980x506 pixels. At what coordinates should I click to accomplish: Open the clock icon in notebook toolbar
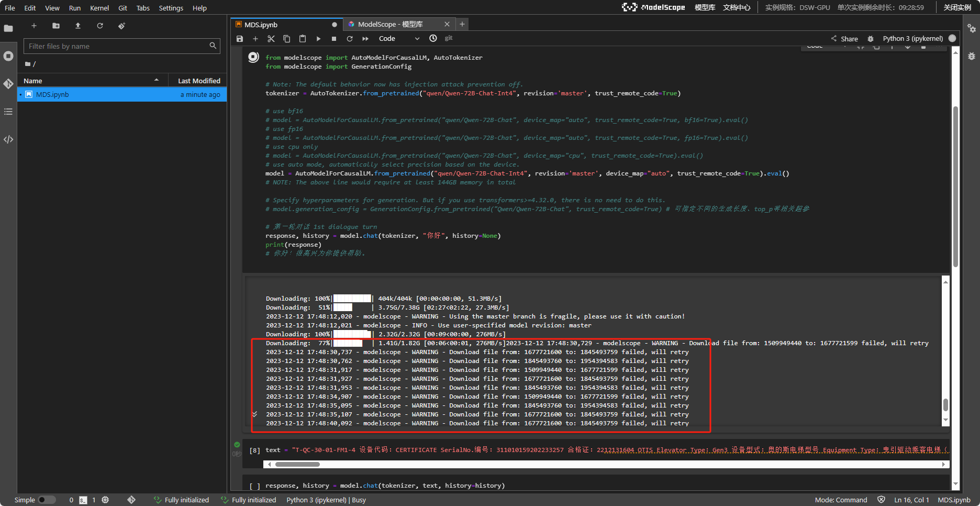433,38
